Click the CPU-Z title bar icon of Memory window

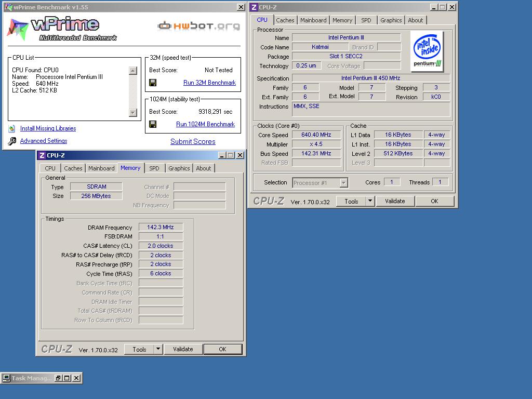point(42,155)
